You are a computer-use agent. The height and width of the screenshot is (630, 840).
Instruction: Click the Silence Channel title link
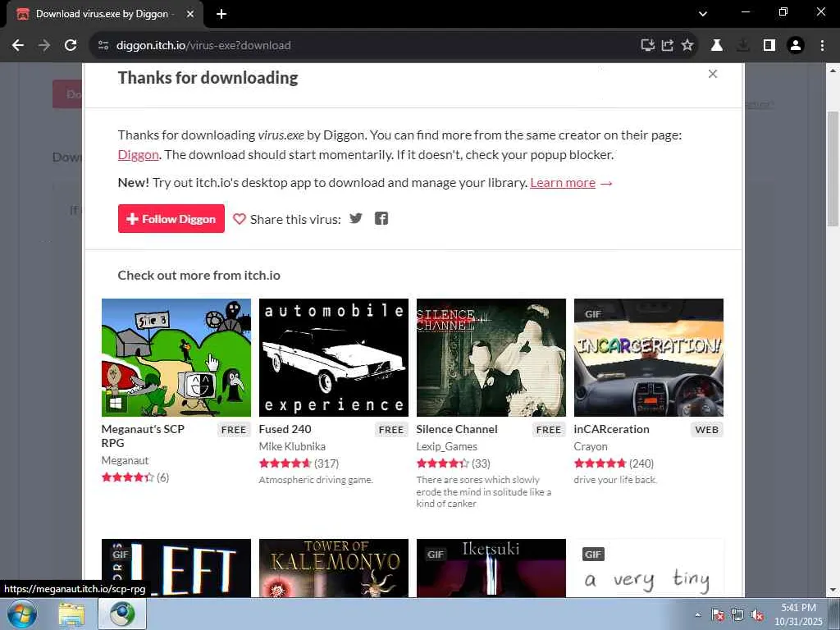click(x=457, y=429)
